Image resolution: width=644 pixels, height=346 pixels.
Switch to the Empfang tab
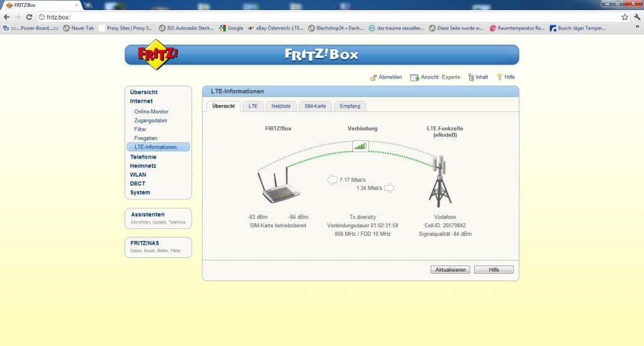click(x=350, y=106)
